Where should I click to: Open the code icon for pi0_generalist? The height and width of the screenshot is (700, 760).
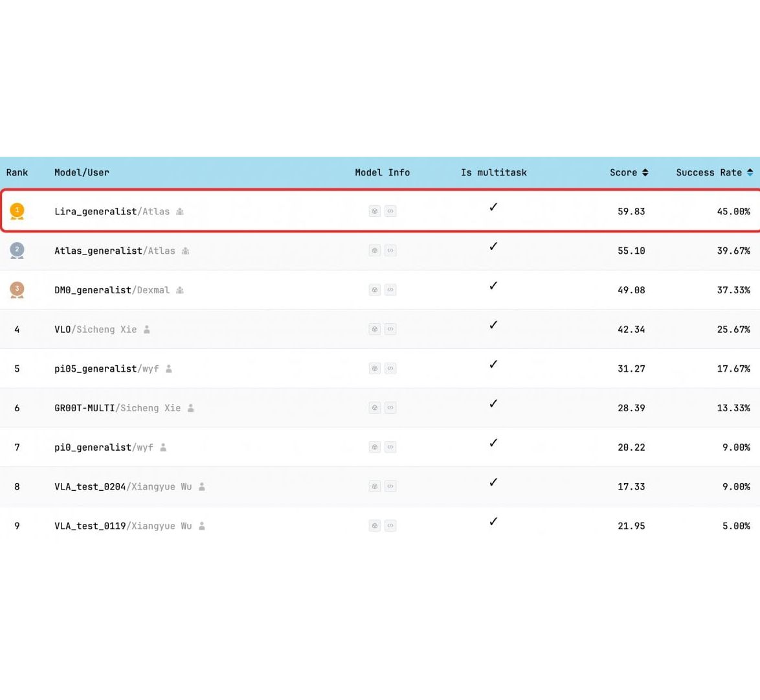pyautogui.click(x=390, y=446)
